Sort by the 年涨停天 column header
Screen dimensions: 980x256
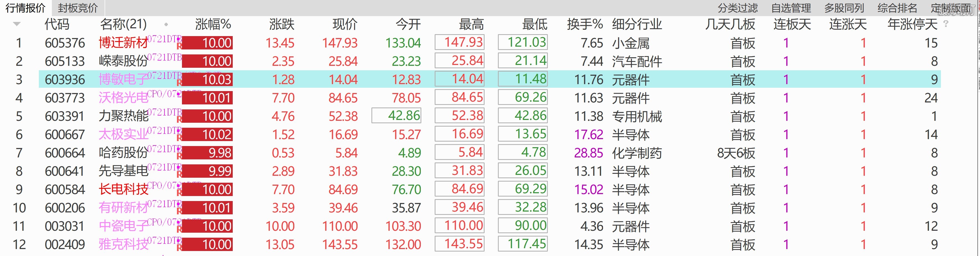pyautogui.click(x=912, y=24)
